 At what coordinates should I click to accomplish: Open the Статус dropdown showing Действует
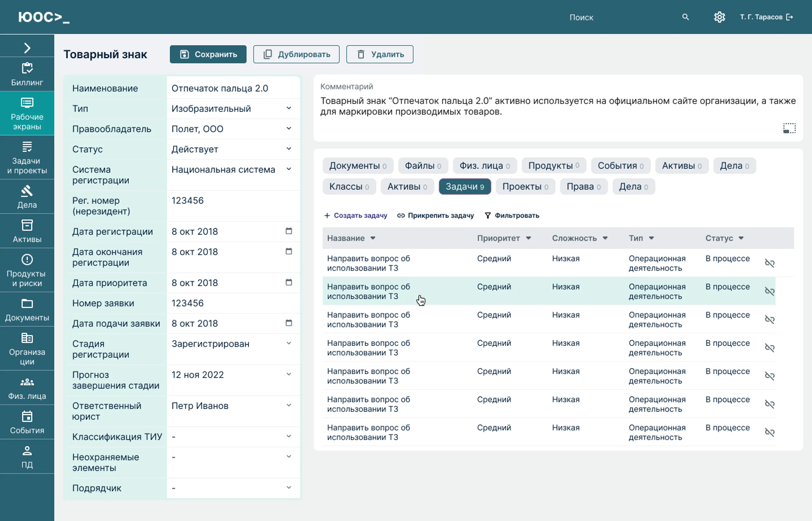coord(289,149)
